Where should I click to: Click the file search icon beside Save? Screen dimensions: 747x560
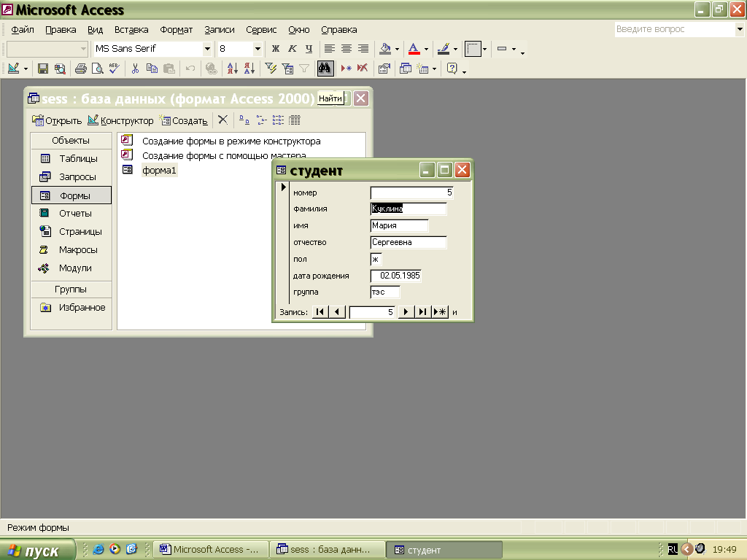60,69
